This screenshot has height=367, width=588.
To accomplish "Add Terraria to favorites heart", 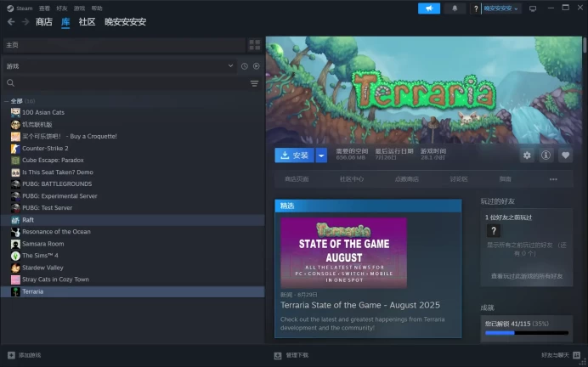I will [x=566, y=155].
